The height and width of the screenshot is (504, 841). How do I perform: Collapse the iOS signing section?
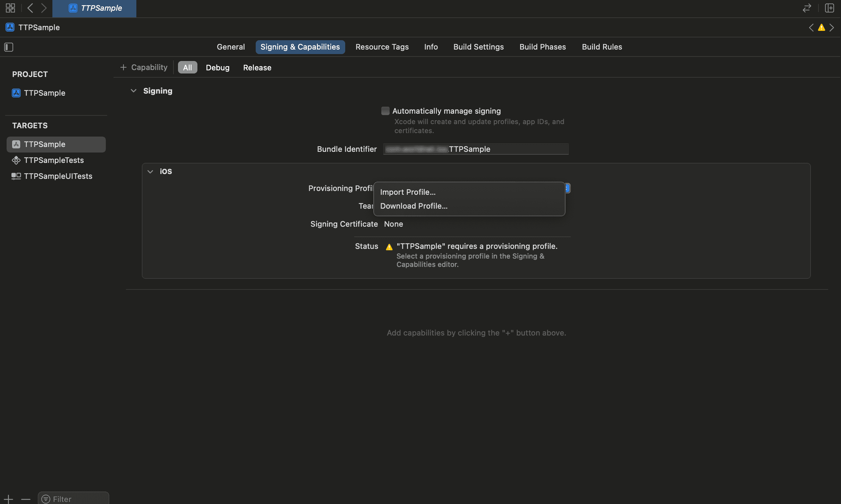150,172
